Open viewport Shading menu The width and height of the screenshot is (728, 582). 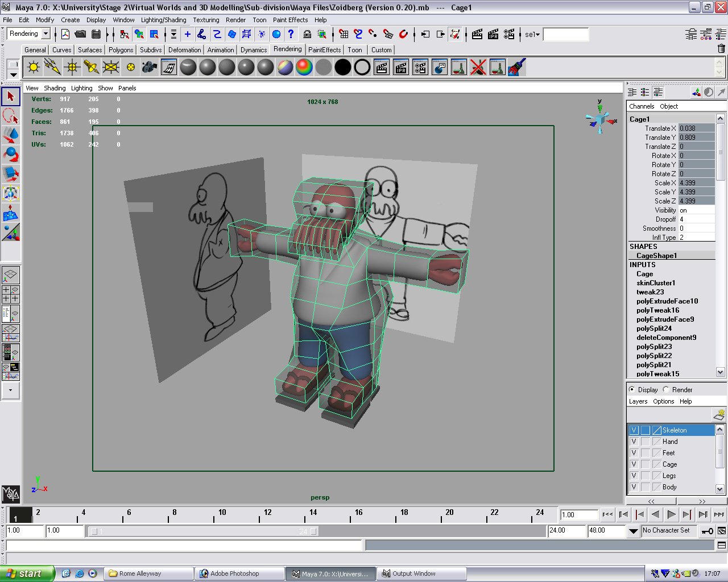[x=55, y=88]
